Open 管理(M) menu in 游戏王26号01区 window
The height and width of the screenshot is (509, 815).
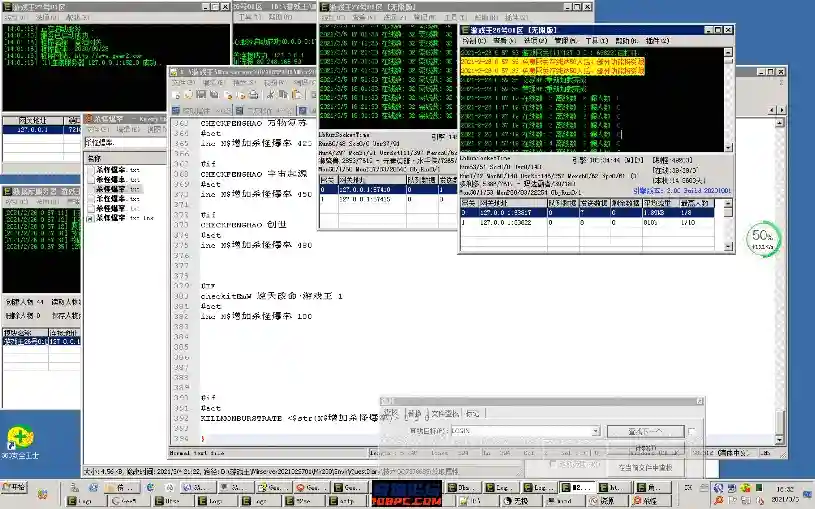tap(566, 41)
